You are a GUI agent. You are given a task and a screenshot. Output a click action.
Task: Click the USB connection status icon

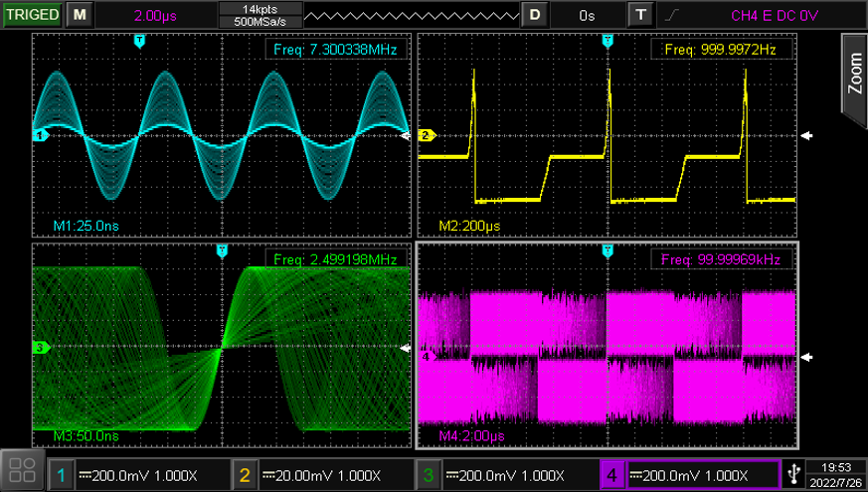tap(795, 473)
